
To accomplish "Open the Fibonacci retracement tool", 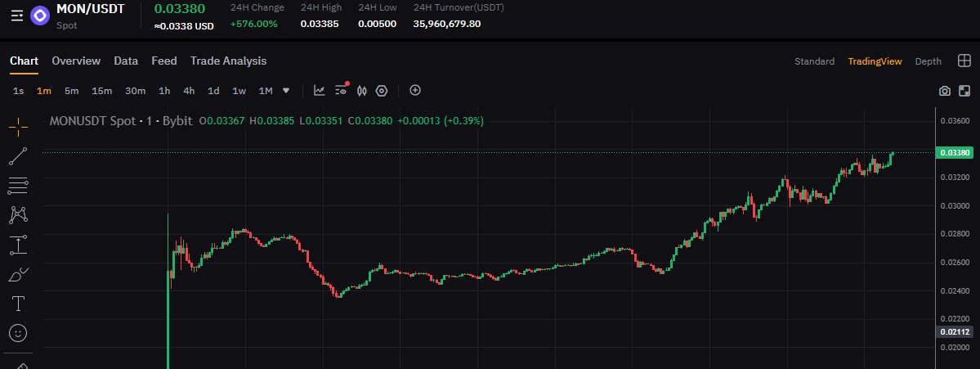I will [18, 185].
